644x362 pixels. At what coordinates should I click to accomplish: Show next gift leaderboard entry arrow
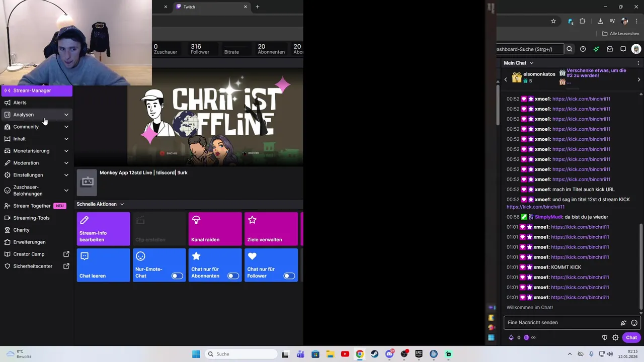tap(639, 79)
